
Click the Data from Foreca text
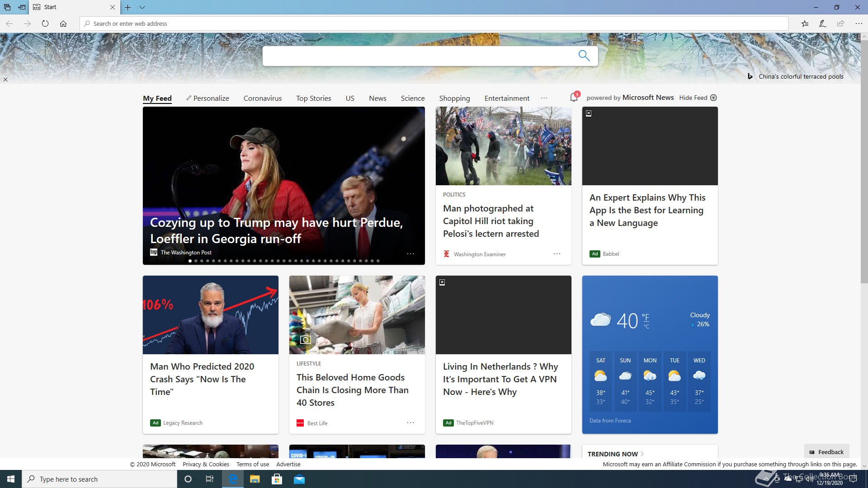(610, 421)
